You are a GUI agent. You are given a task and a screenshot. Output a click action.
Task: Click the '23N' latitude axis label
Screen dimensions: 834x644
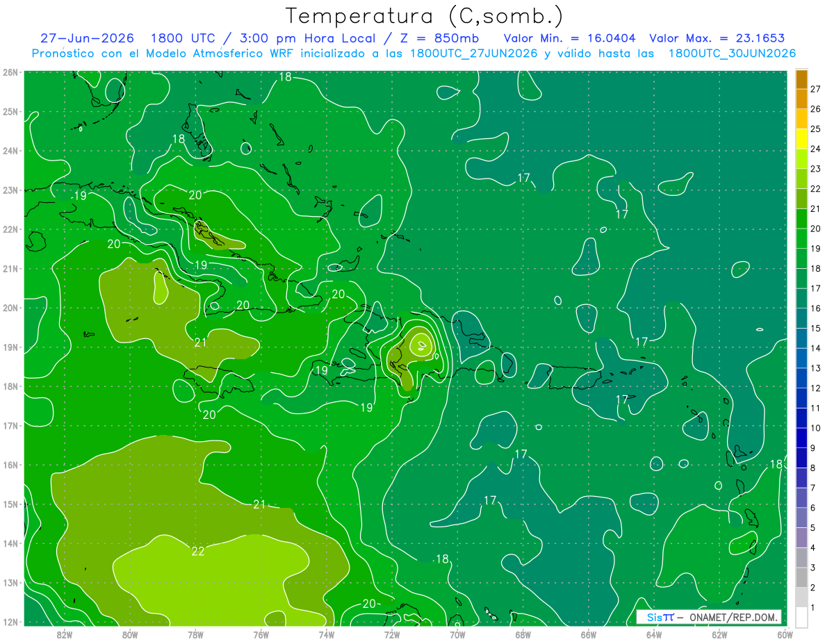tap(10, 190)
